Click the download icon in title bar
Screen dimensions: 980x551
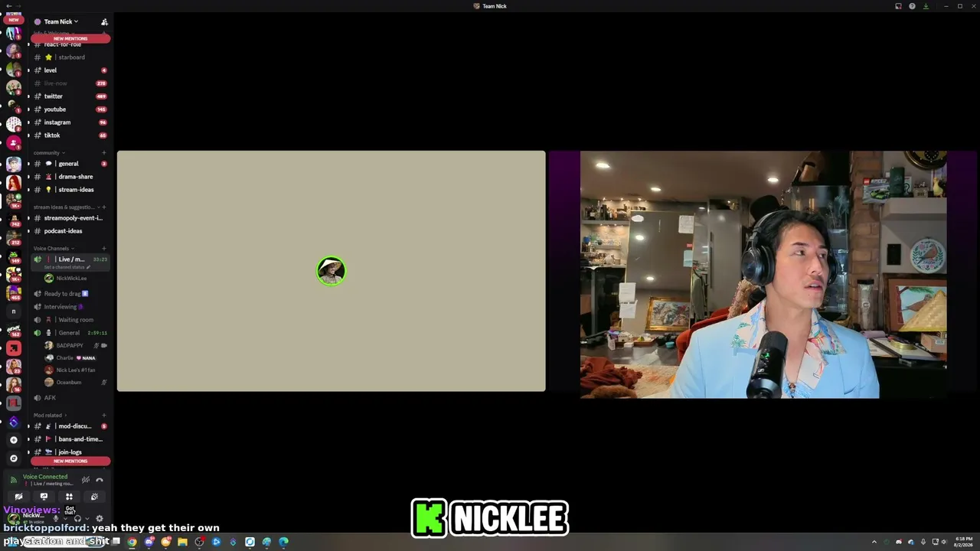coord(926,6)
